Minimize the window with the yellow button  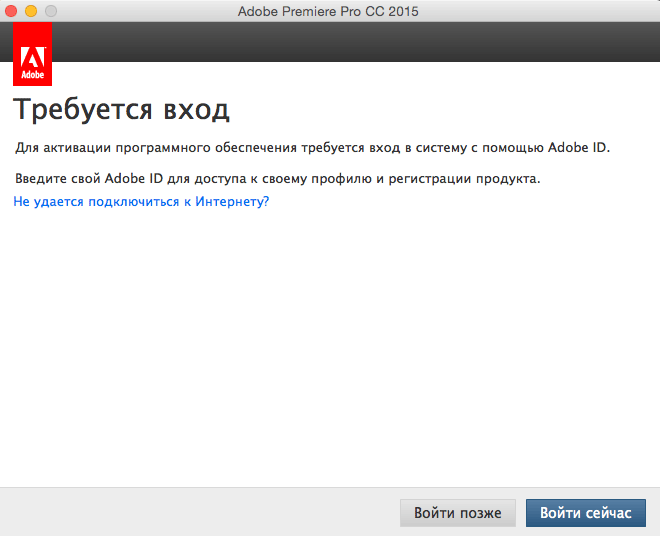pyautogui.click(x=31, y=11)
